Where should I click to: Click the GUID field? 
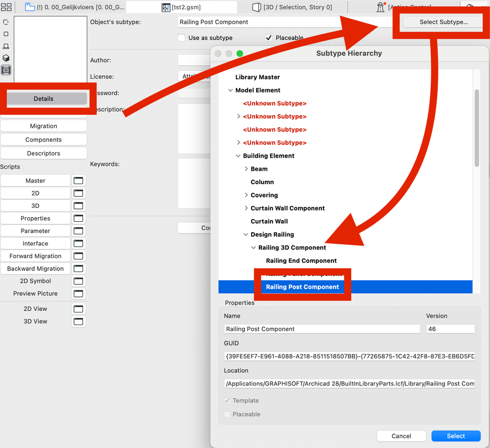[x=350, y=356]
